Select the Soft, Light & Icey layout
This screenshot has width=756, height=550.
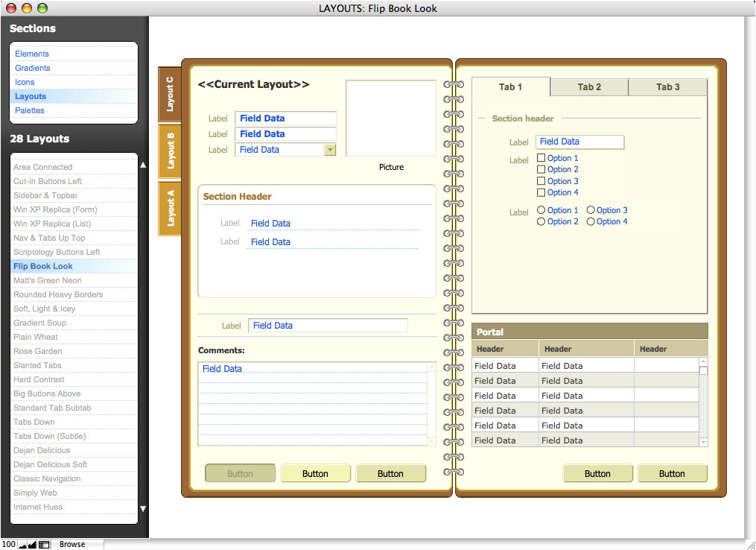coord(74,309)
